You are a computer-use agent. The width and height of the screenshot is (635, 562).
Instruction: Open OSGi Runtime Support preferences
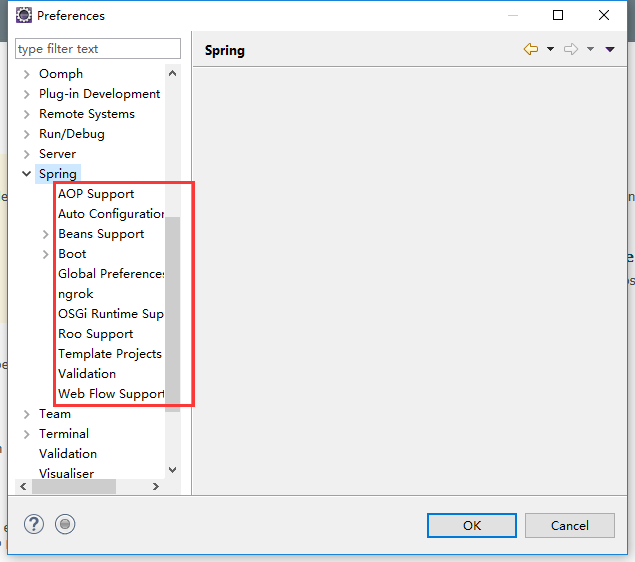click(x=111, y=314)
